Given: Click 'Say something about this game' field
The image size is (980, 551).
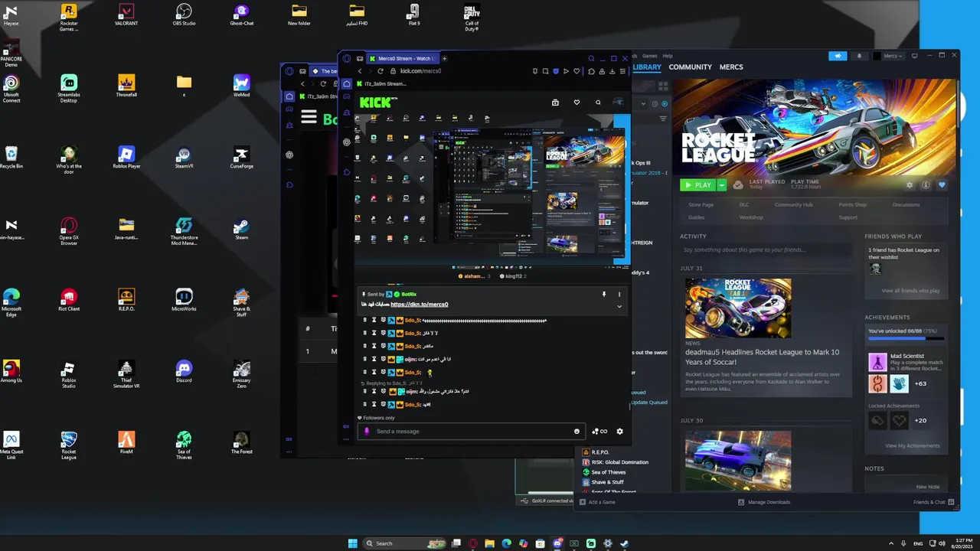Looking at the screenshot, I should tap(766, 250).
